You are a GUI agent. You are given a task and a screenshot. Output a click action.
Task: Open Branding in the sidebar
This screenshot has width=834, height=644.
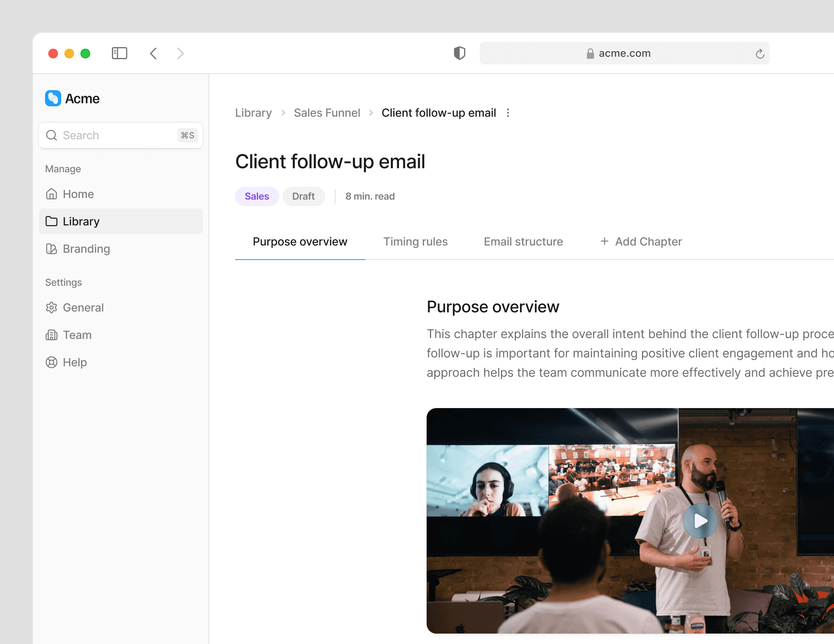(x=86, y=249)
